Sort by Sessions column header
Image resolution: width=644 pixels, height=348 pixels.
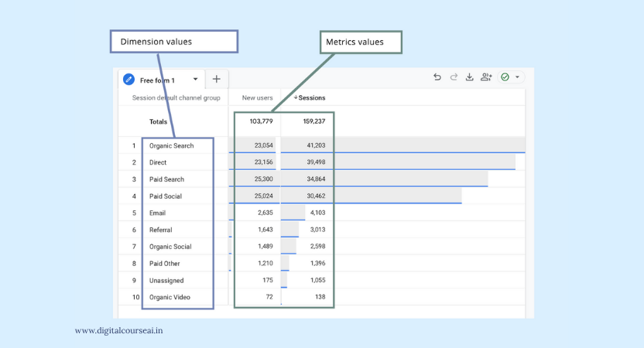point(310,97)
